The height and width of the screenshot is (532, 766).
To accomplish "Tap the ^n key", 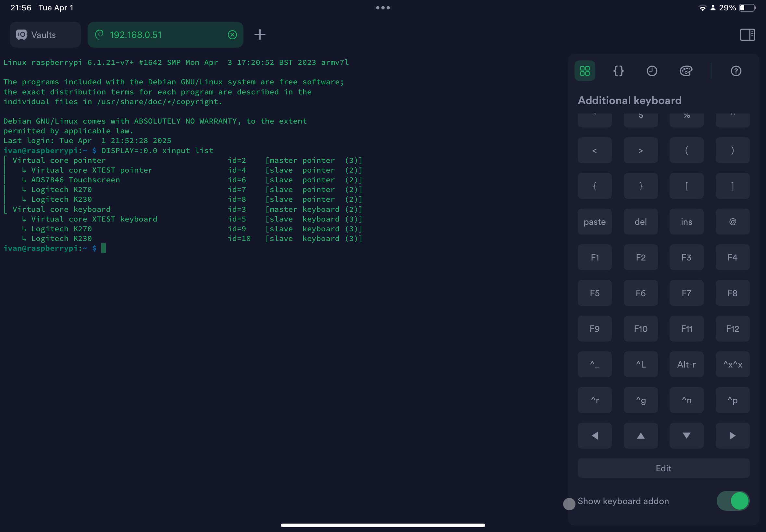I will click(x=686, y=400).
